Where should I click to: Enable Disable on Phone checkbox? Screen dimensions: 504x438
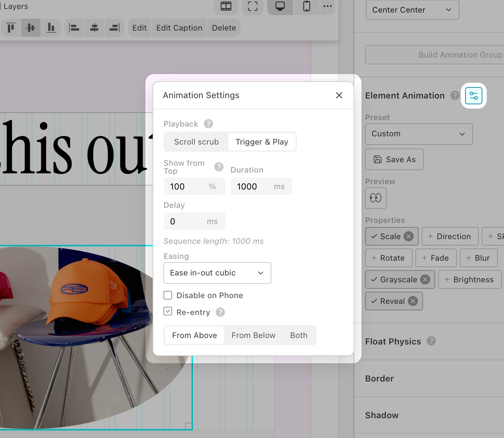tap(168, 295)
